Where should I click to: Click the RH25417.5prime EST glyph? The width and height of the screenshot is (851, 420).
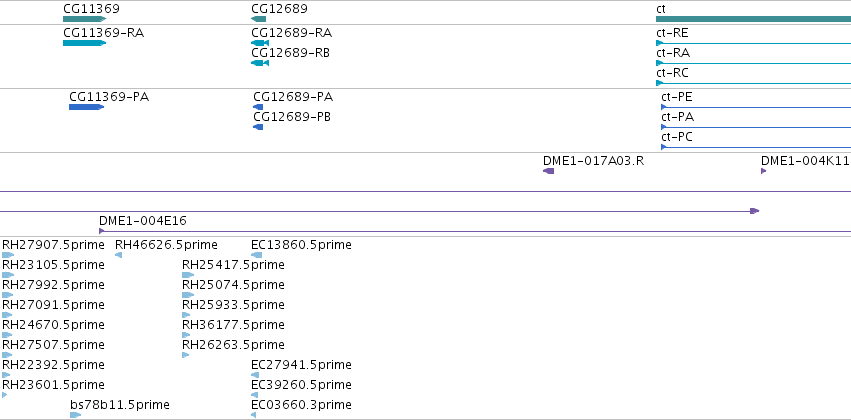[188, 275]
